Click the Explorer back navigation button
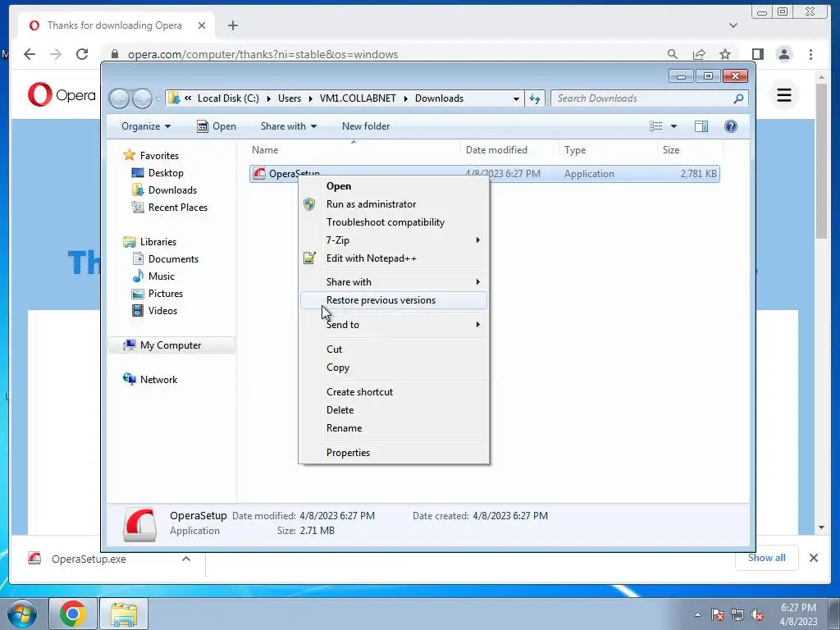840x630 pixels. tap(119, 98)
